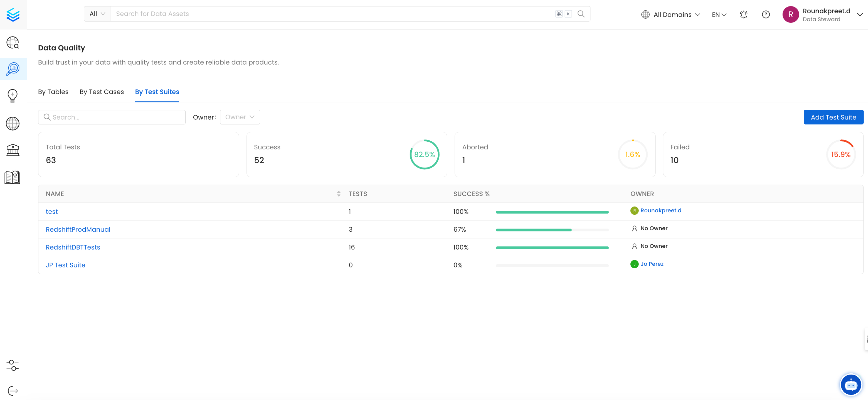Open the test suite named test
Viewport: 868px width, 417px height.
click(x=52, y=212)
